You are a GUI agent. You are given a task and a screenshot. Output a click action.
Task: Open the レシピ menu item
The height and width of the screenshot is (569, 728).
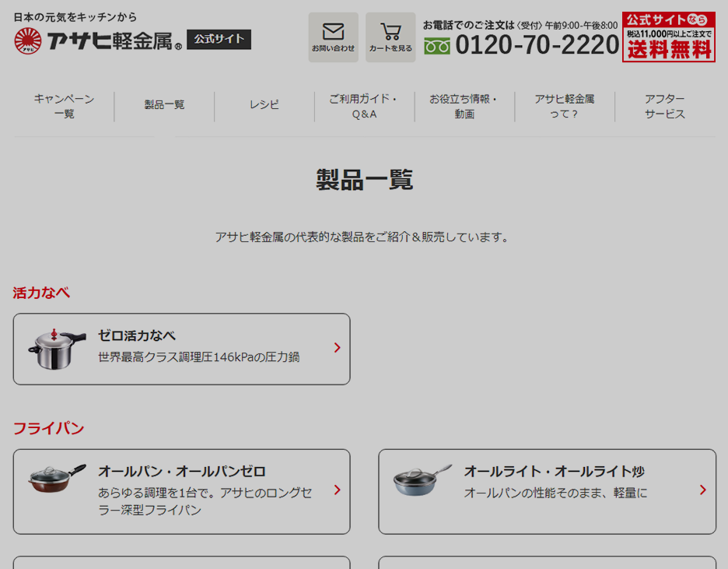click(x=264, y=104)
